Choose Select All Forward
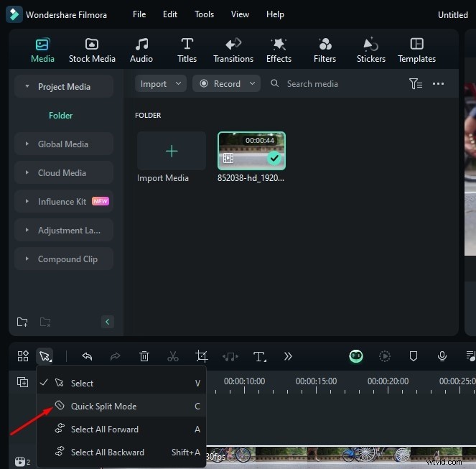The height and width of the screenshot is (469, 476). (x=121, y=429)
